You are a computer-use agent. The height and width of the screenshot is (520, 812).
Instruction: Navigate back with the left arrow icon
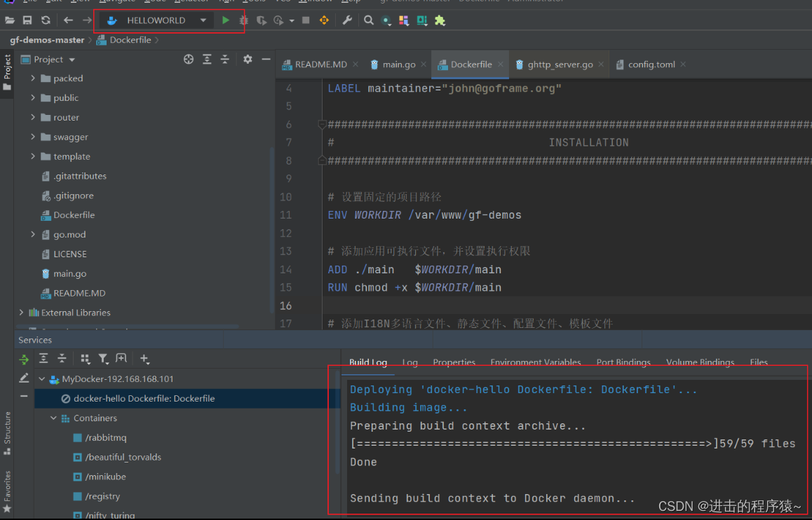[x=68, y=20]
